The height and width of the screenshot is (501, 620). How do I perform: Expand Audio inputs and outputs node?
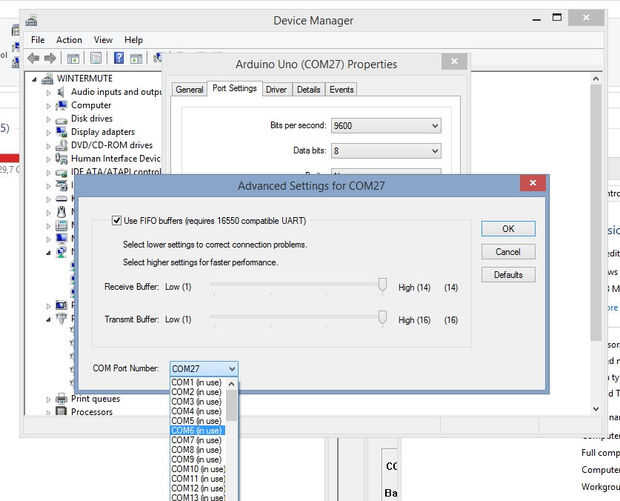tap(48, 93)
